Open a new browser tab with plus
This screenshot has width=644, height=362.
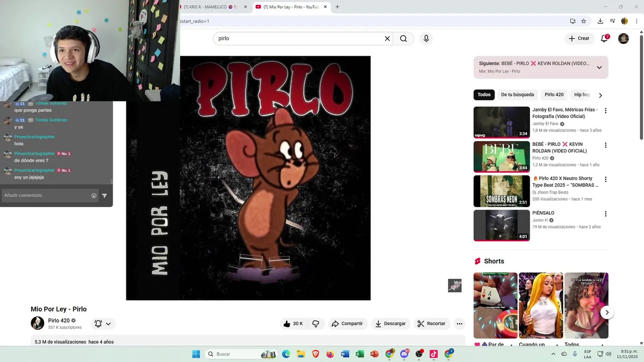click(x=337, y=7)
